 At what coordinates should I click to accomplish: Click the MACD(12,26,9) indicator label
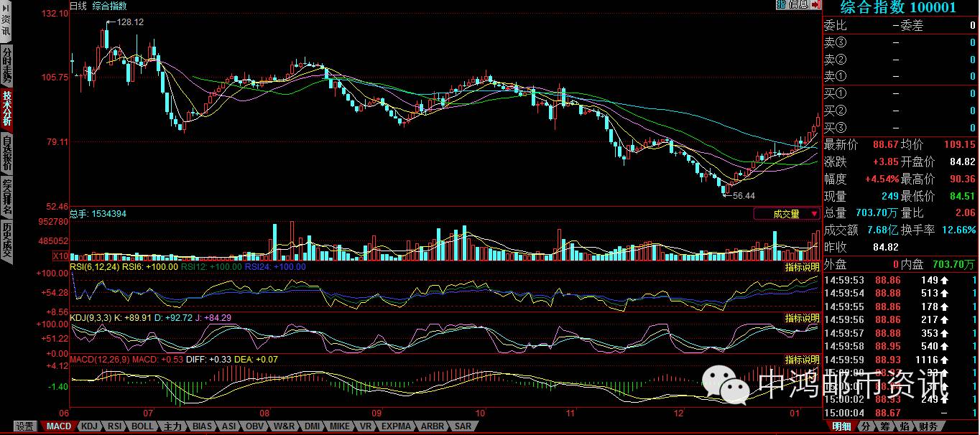100,359
